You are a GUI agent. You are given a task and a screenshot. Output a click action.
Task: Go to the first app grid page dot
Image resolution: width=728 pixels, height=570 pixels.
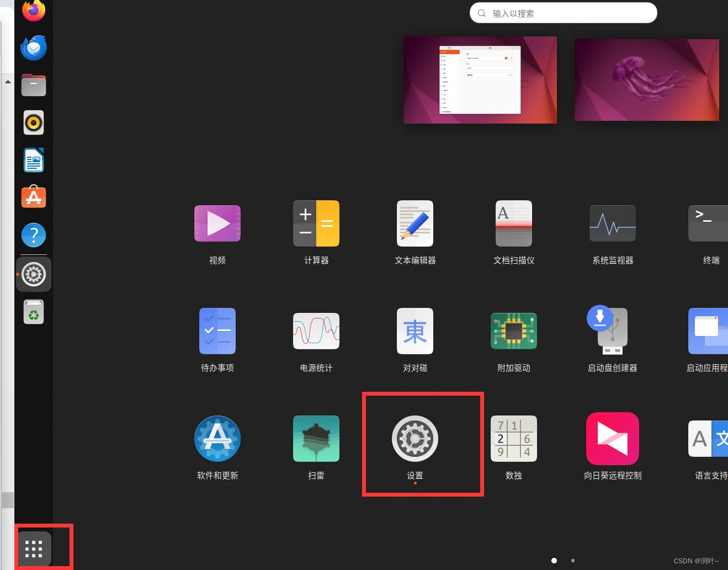point(554,561)
